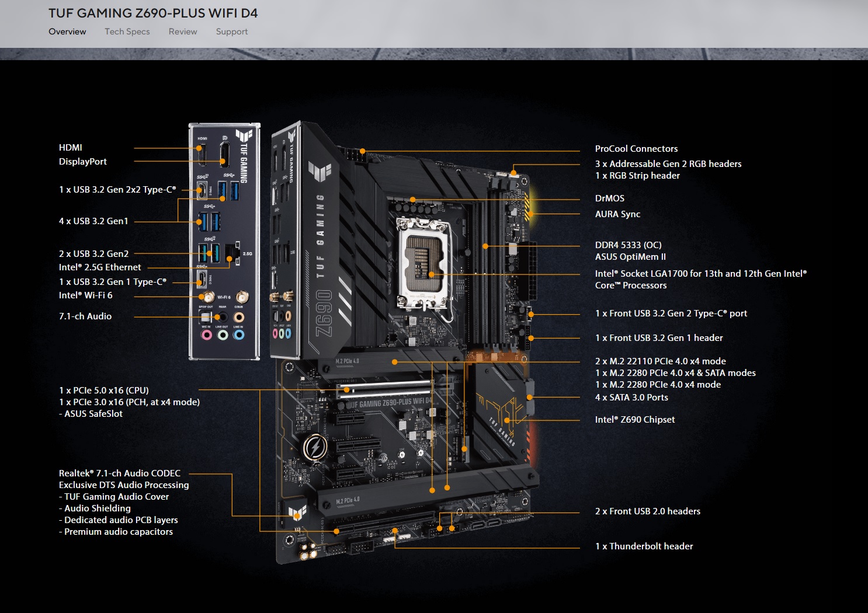Click the 1 x Thunderbolt header label
This screenshot has width=868, height=613.
coord(644,546)
